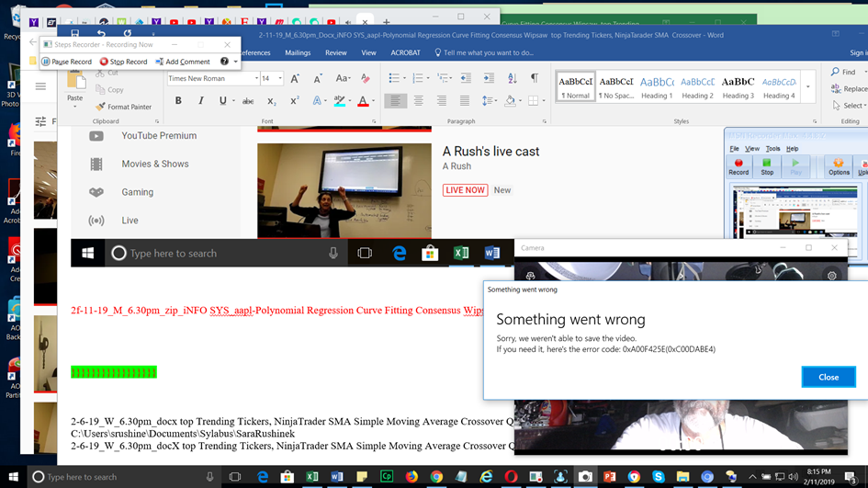
Task: Apply Underline formatting in Word ribbon
Action: (x=222, y=101)
